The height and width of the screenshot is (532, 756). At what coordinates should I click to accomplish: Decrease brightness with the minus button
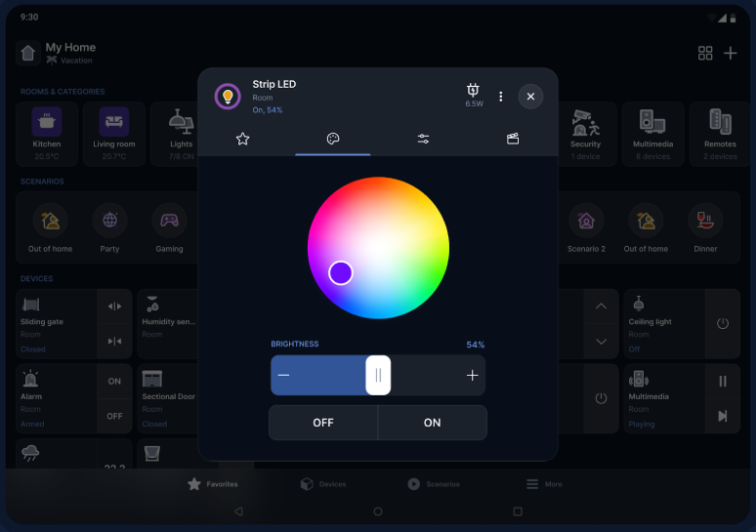pos(283,375)
